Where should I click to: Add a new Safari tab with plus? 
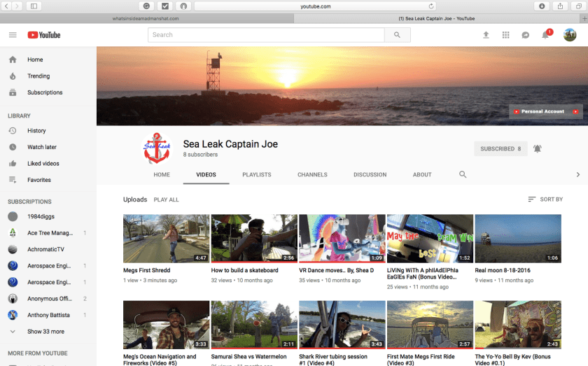584,18
